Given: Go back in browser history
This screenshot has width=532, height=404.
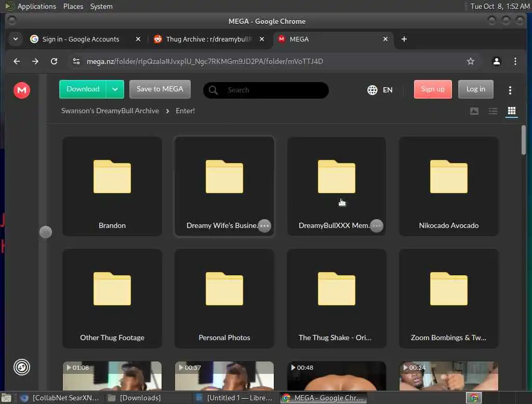Looking at the screenshot, I should (x=17, y=61).
